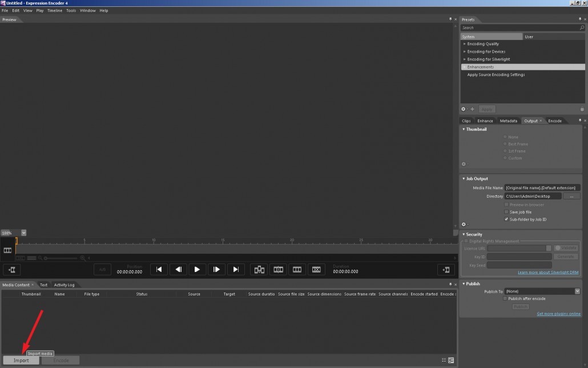This screenshot has height=368, width=588.
Task: Pin the Presets panel
Action: pyautogui.click(x=580, y=19)
